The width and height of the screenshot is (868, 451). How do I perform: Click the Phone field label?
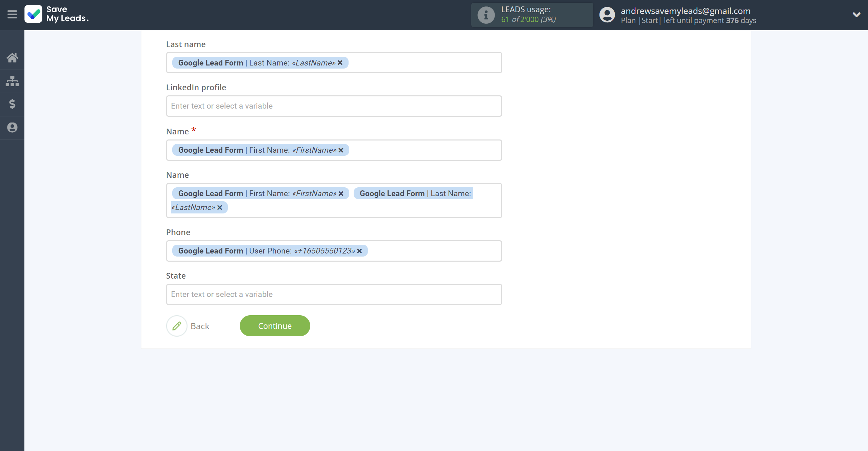click(178, 232)
